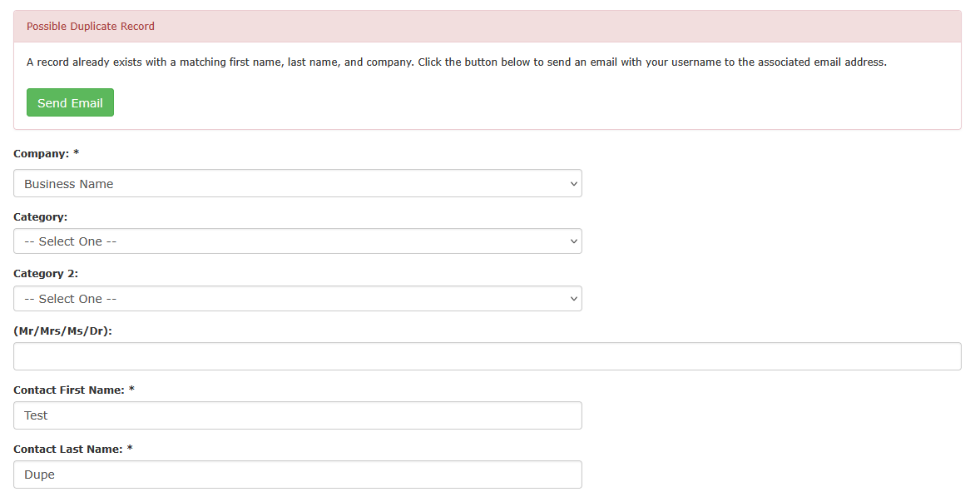Image resolution: width=980 pixels, height=492 pixels.
Task: Select the text Dupe in last name
Action: pyautogui.click(x=39, y=475)
